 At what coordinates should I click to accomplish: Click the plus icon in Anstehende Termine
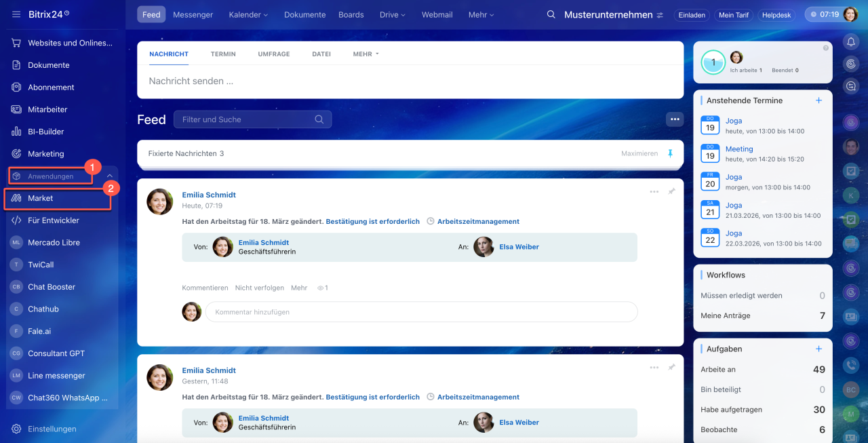click(818, 100)
